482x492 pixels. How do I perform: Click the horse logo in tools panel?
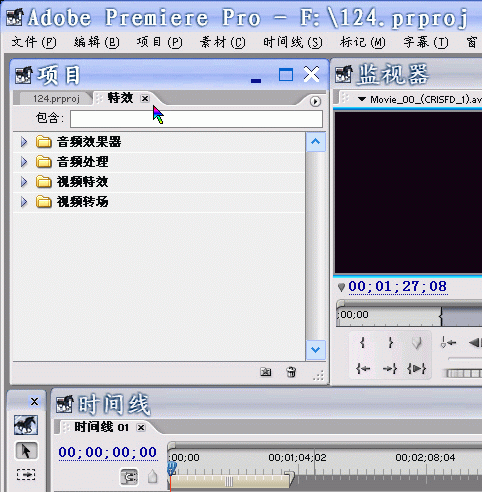26,425
